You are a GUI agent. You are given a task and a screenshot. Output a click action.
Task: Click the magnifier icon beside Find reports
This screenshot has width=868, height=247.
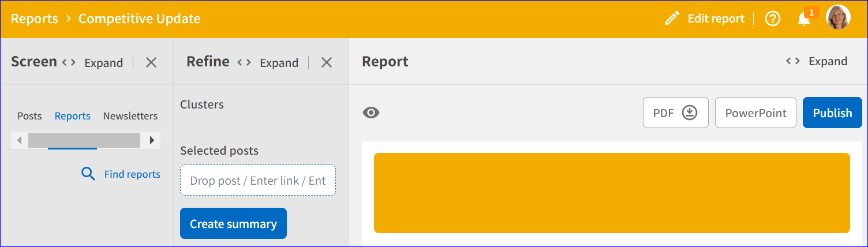[x=88, y=174]
